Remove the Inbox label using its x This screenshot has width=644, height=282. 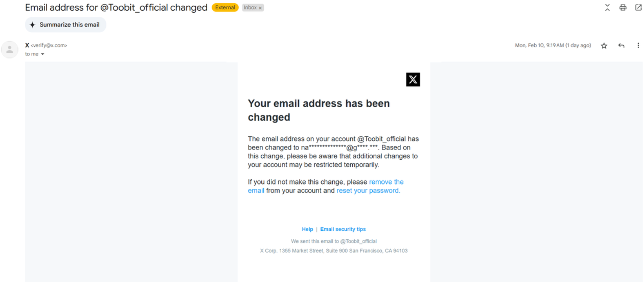[x=260, y=8]
